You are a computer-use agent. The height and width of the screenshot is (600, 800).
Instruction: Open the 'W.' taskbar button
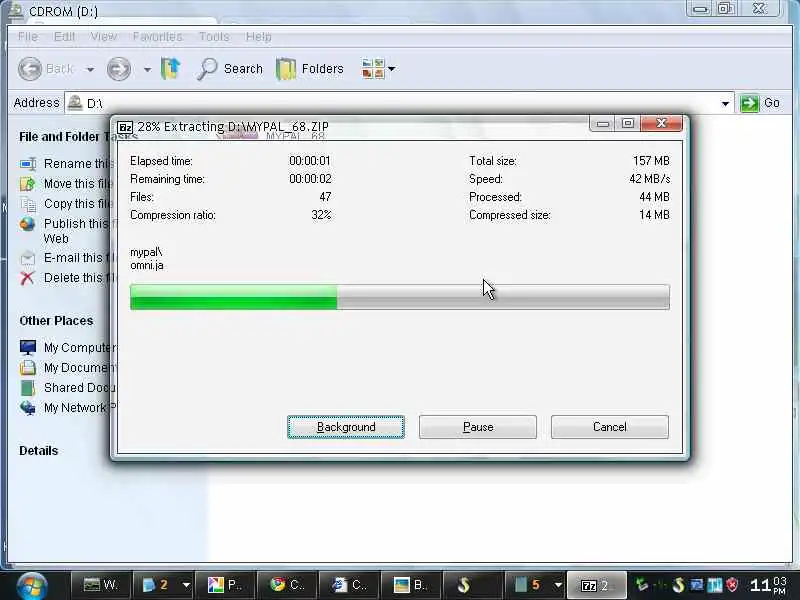[101, 585]
